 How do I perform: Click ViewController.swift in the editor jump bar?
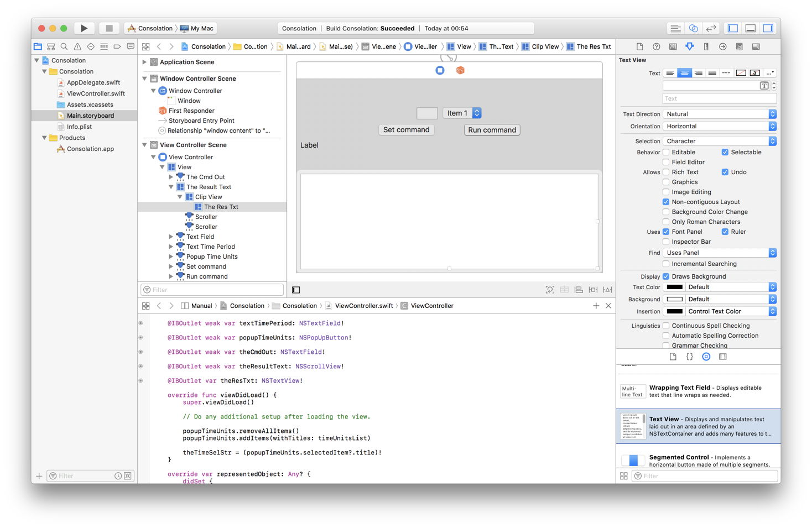365,305
